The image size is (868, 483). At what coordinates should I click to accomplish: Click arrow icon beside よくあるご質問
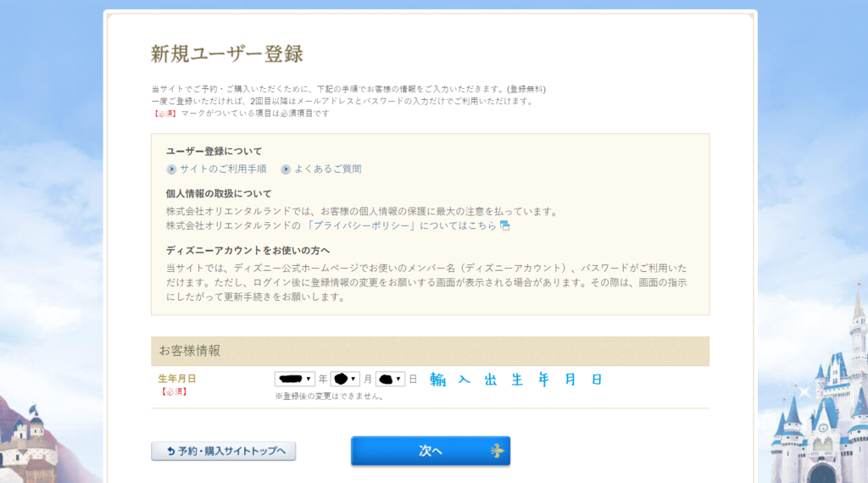click(x=285, y=169)
